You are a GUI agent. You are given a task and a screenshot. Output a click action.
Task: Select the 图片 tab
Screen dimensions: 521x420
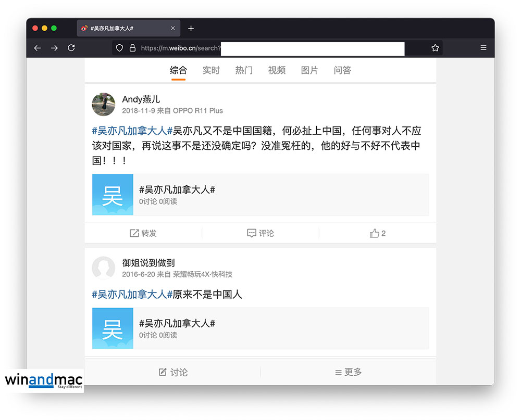(x=309, y=70)
